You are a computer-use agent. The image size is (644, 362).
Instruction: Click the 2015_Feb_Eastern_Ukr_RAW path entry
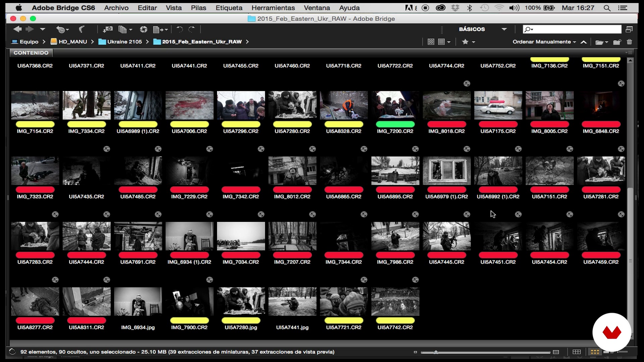pos(198,42)
